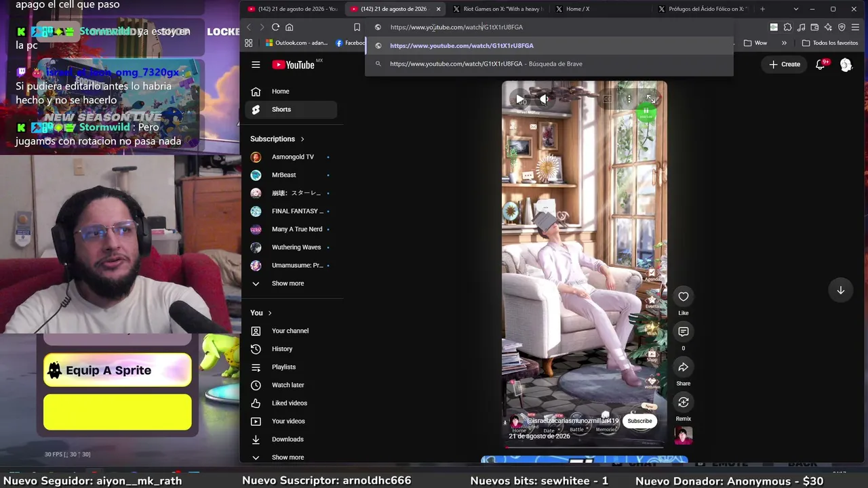Show more items below Downloads

[x=290, y=457]
